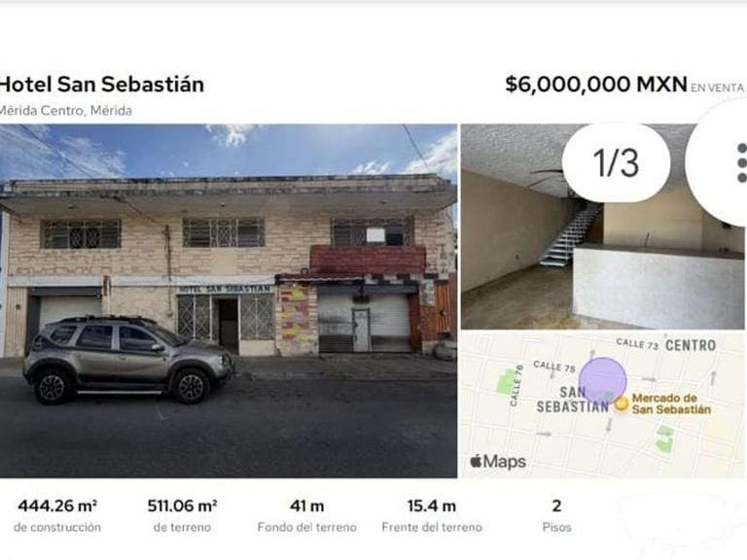Click the SAN SEBASTIAN neighborhood label on map
Viewport: 747px width, 560px height.
point(573,399)
